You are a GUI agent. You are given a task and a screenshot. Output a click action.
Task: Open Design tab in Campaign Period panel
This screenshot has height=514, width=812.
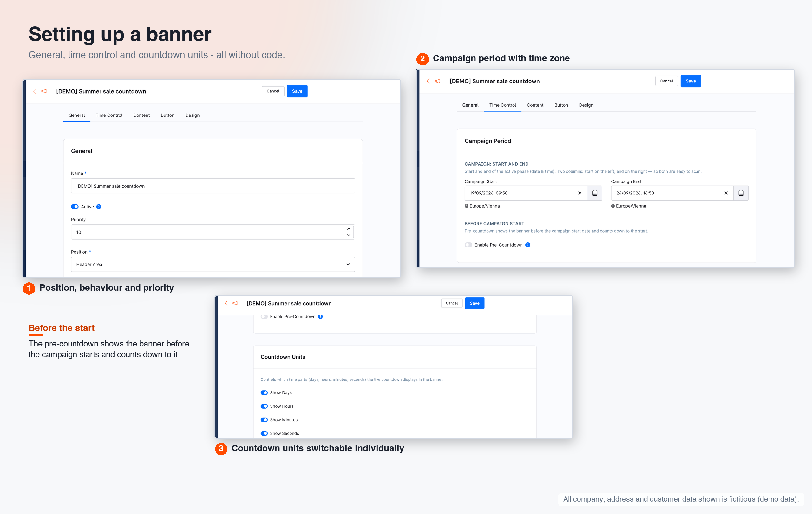pyautogui.click(x=586, y=105)
